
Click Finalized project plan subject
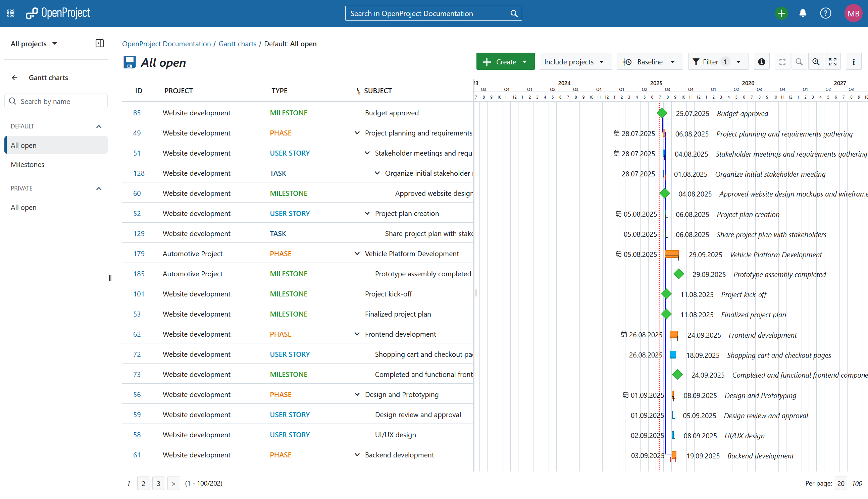398,314
